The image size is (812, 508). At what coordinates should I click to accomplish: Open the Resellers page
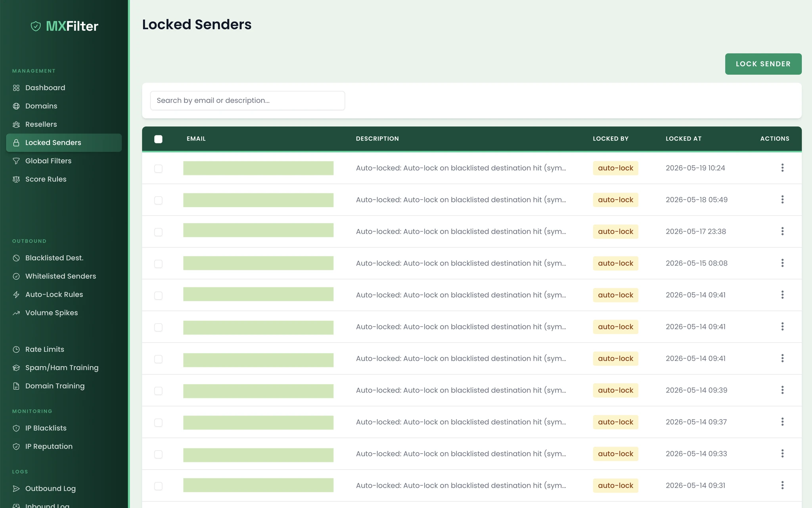64,124
